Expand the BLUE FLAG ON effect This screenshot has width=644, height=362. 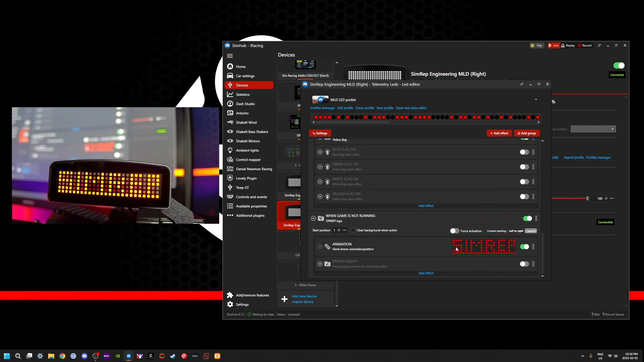(x=320, y=152)
